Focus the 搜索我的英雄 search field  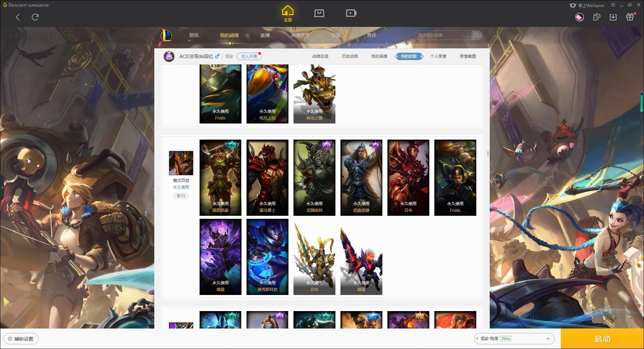tap(443, 35)
